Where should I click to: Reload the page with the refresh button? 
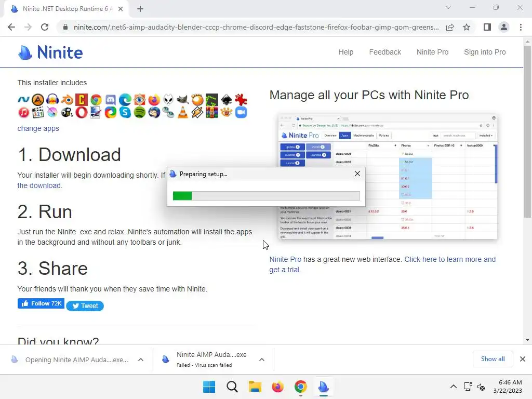coord(45,27)
